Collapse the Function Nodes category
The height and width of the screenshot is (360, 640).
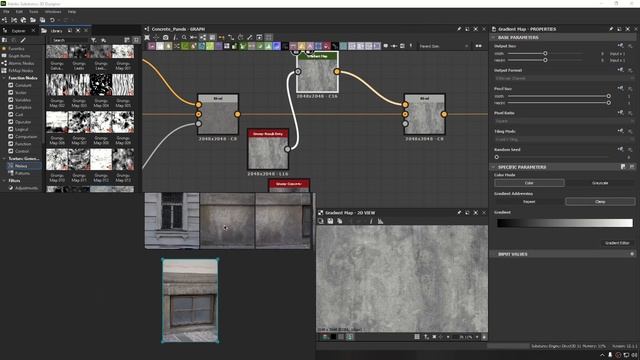coord(4,78)
